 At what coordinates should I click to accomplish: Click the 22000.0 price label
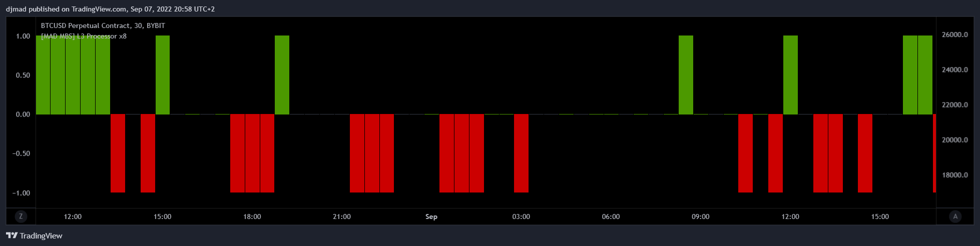click(954, 105)
